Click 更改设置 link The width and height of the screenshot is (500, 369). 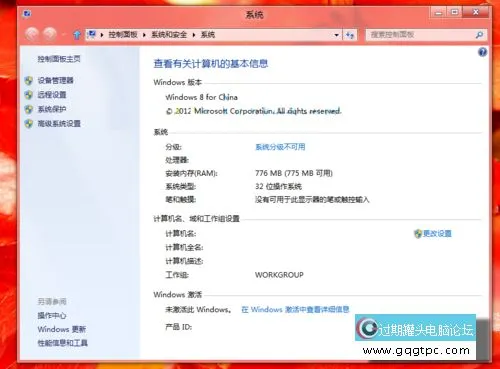tap(437, 234)
